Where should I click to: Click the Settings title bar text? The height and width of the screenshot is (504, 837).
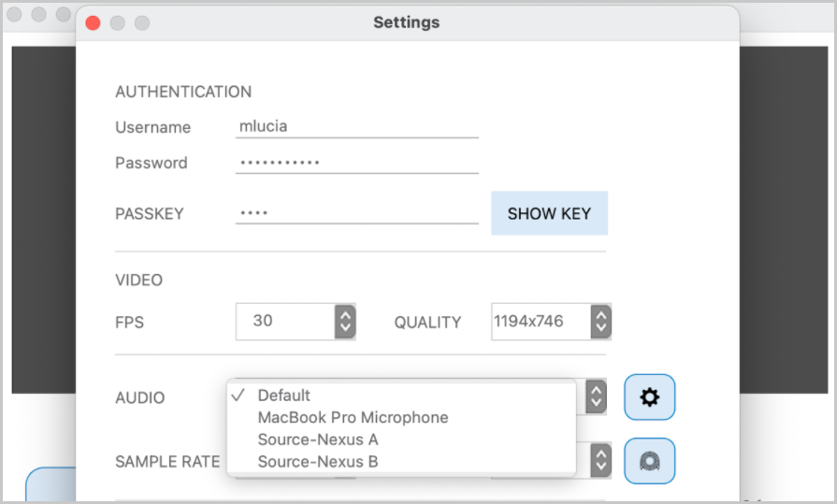[406, 22]
